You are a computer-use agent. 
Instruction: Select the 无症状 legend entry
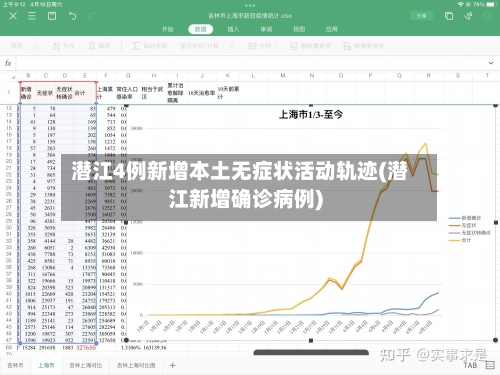463,225
